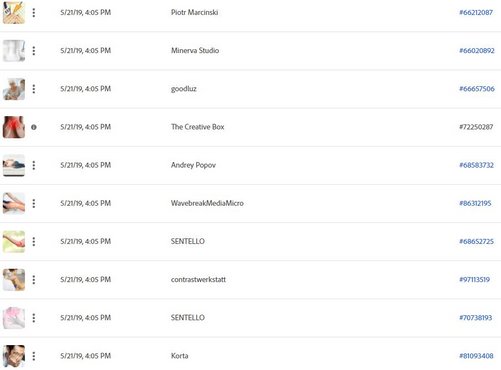Viewport: 501px width, 370px height.
Task: Open options menu for Andrey Popov row
Action: tap(34, 165)
